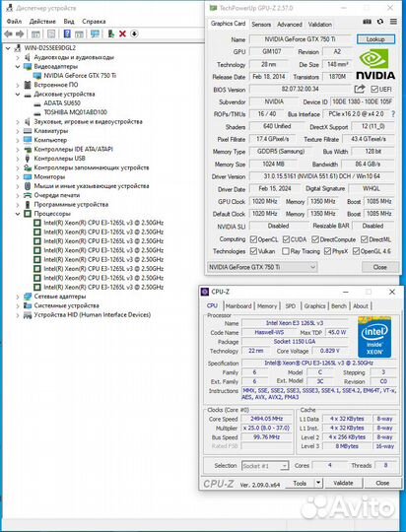Image resolution: width=406 pixels, height=532 pixels.
Task: Collapse the Процессоры tree node
Action: tap(18, 214)
